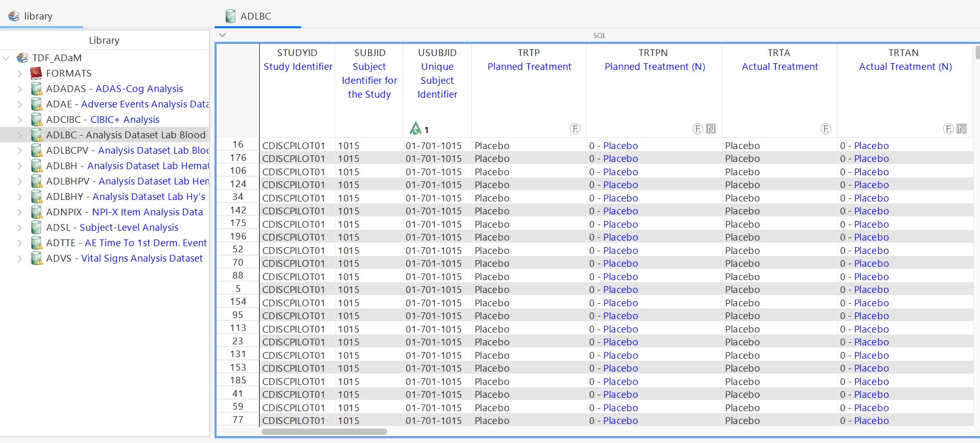980x443 pixels.
Task: Click the USUBJID column header
Action: (x=437, y=90)
